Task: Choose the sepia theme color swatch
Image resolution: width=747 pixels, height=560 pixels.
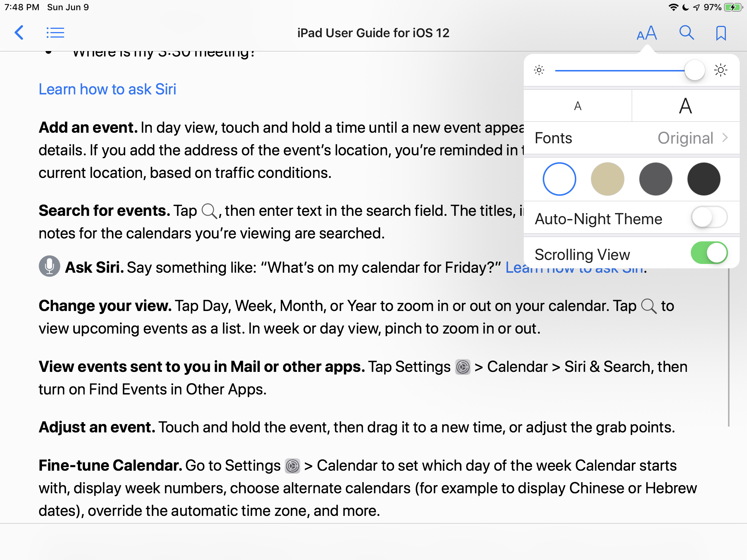Action: [607, 179]
